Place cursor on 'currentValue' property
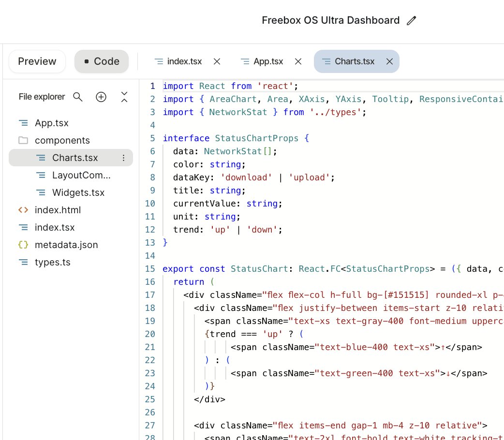The width and height of the screenshot is (504, 440). pyautogui.click(x=205, y=204)
